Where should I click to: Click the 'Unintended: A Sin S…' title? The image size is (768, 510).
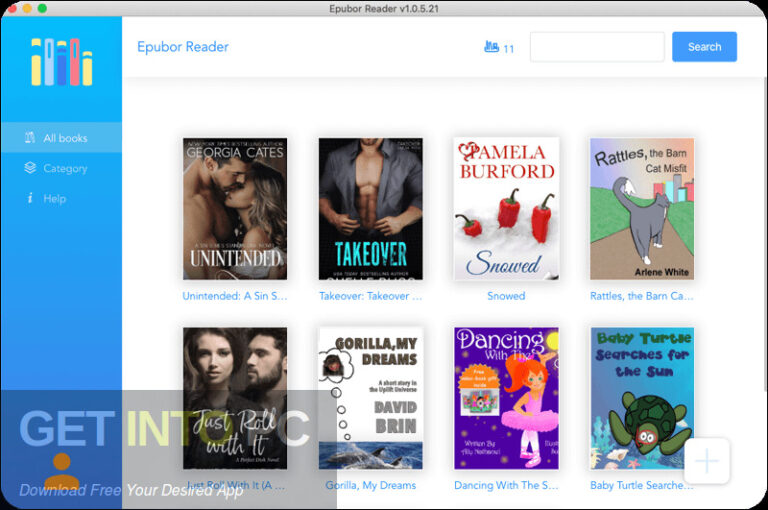(x=235, y=296)
